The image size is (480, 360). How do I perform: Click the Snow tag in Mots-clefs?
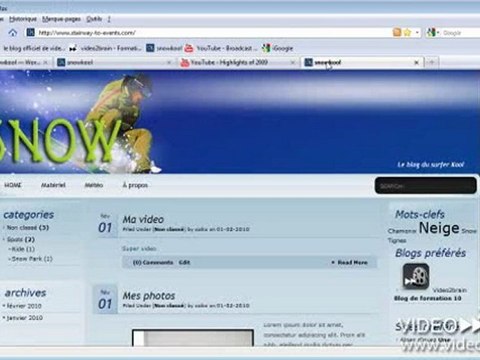pos(469,231)
